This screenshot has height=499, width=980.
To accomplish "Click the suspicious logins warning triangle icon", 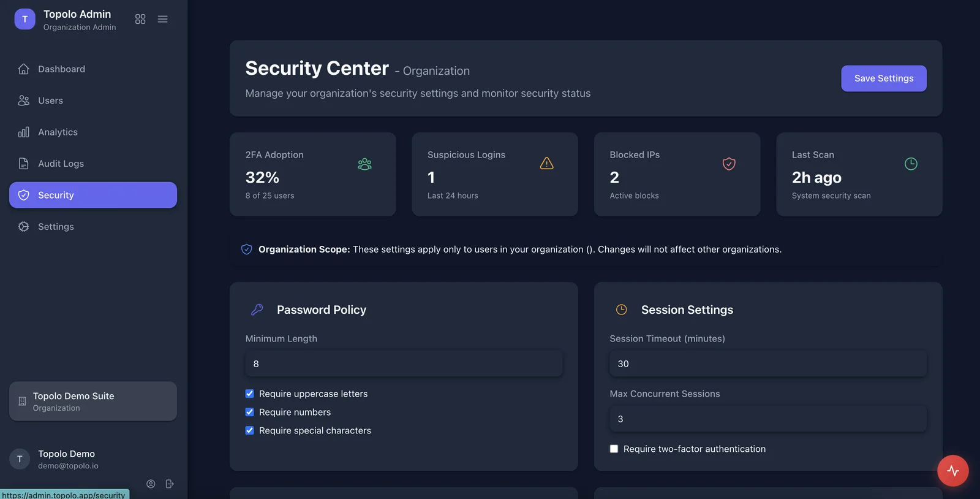I will tap(546, 163).
